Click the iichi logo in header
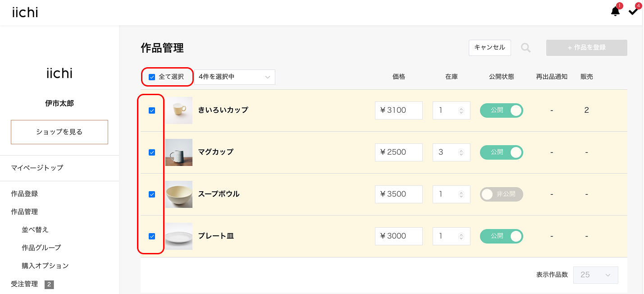This screenshot has width=644, height=294. (25, 13)
